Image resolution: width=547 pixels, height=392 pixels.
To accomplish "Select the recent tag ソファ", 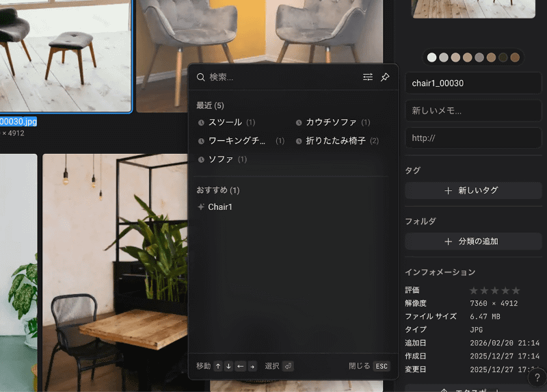I will (222, 159).
